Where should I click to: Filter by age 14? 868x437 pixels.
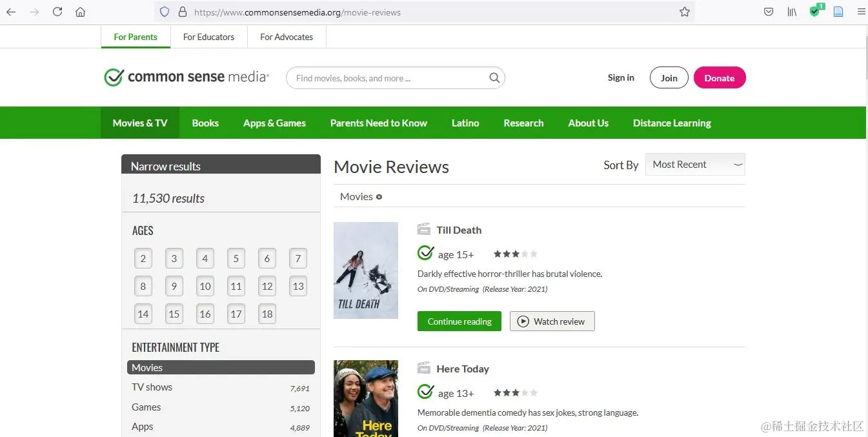(x=143, y=314)
